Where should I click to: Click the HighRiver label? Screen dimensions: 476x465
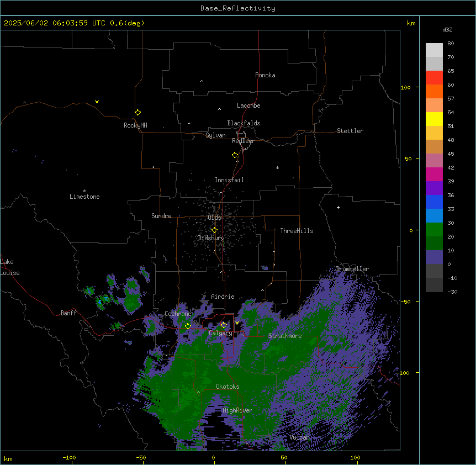click(237, 410)
